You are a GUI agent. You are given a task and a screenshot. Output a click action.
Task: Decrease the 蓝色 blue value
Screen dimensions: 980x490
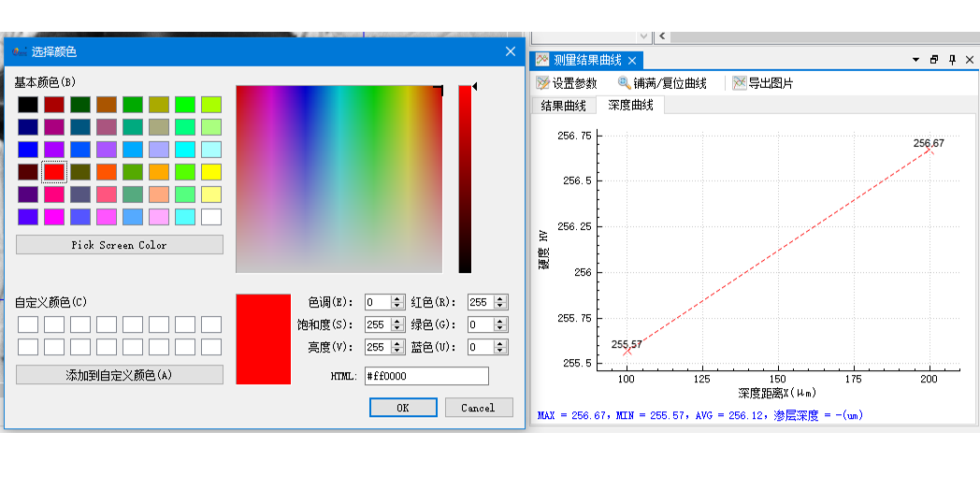coord(500,350)
